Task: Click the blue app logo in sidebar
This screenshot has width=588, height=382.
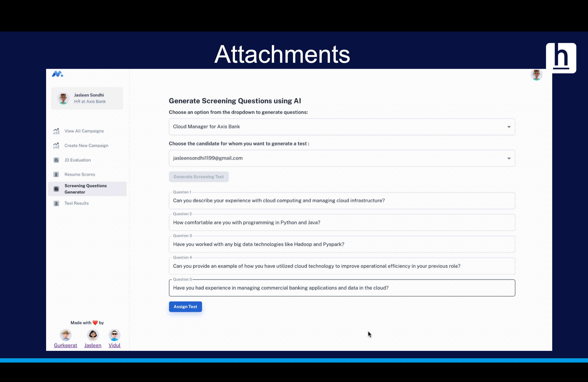Action: (57, 74)
